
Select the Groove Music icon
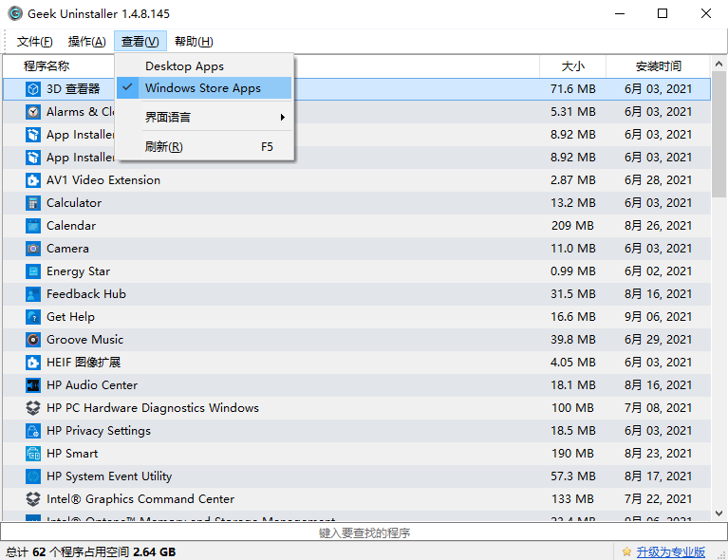pos(33,340)
